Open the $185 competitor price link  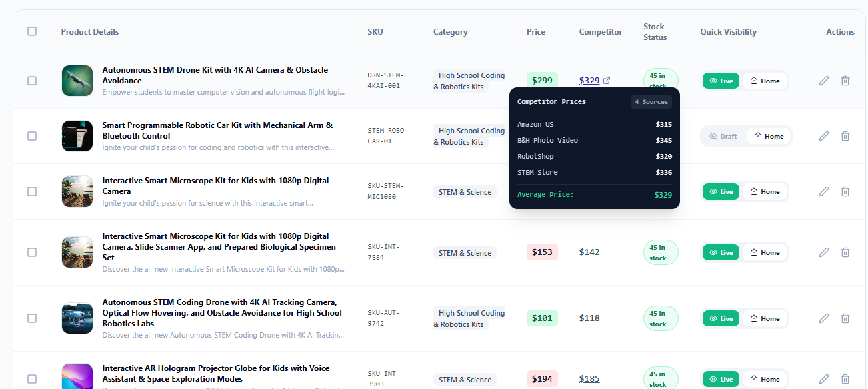tap(589, 379)
